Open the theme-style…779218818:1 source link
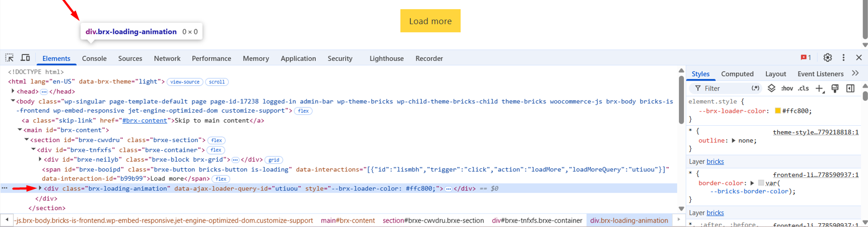The image size is (868, 227). click(816, 132)
